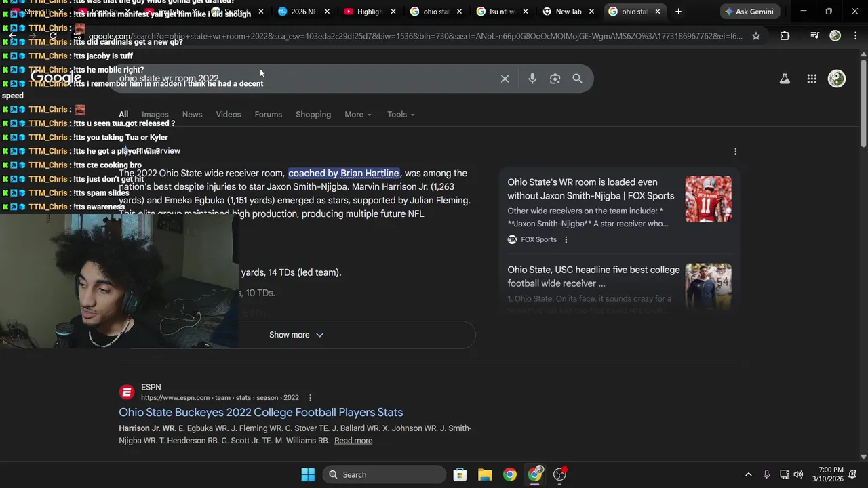Open the Google apps grid
Screen dimensions: 868x488
click(x=812, y=79)
